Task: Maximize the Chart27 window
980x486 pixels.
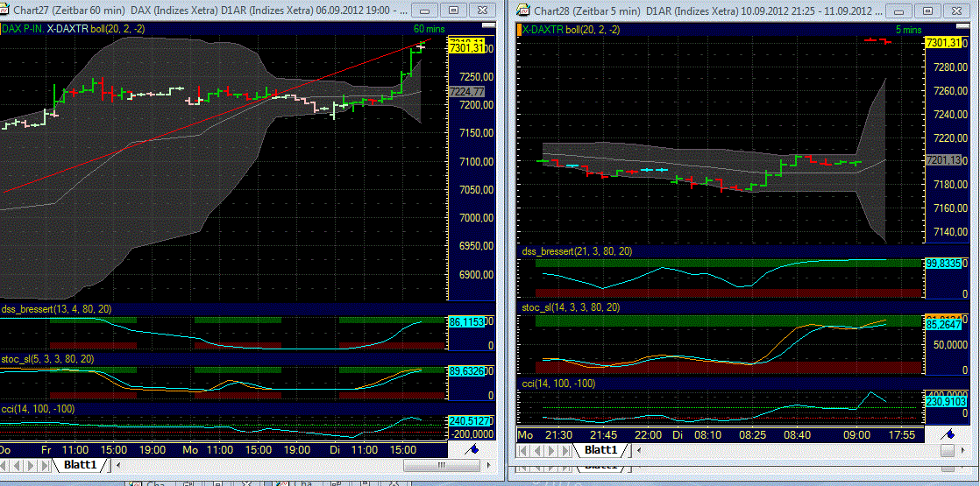Action: pos(454,10)
